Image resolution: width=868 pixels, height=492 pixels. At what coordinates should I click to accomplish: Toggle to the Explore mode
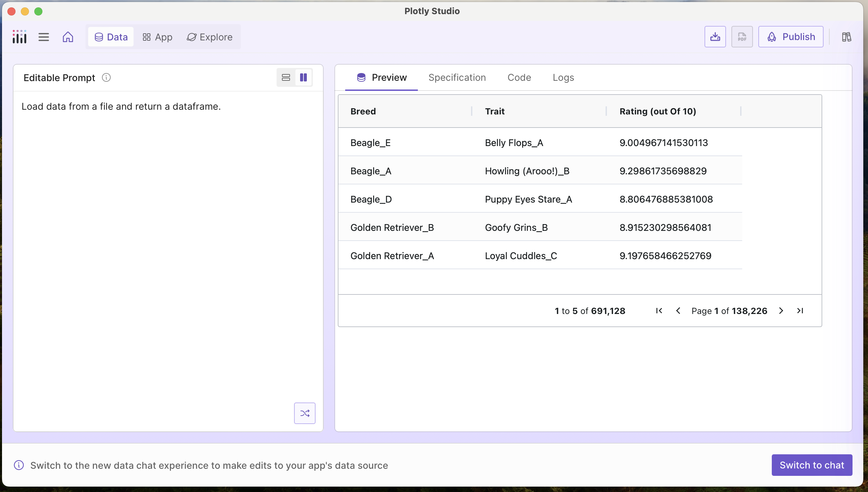(209, 37)
